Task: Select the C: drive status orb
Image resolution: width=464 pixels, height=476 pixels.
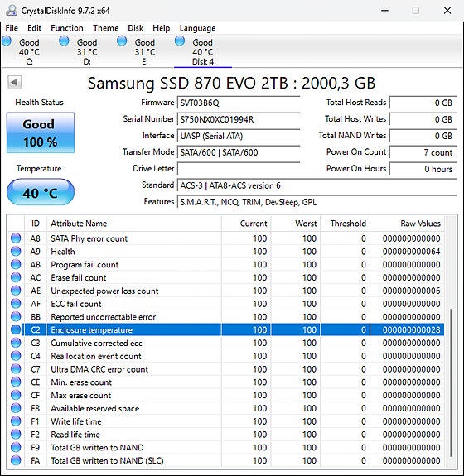Action: coord(7,41)
